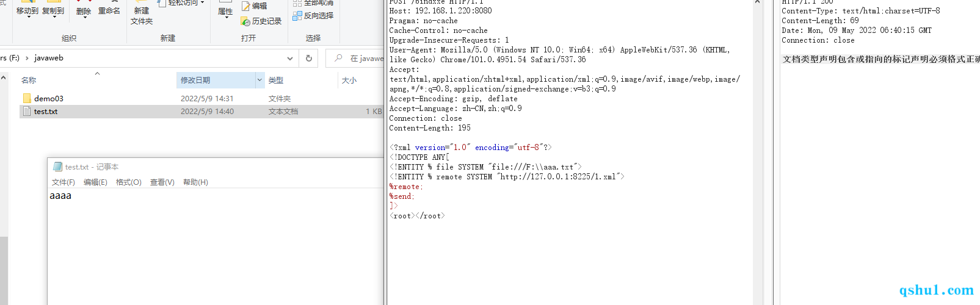Open the 删除 (Delete) ribbon button

point(84,10)
